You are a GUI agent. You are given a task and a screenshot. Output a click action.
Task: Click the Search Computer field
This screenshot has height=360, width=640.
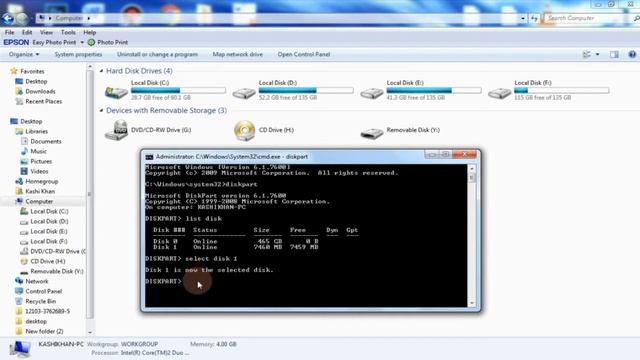tap(587, 18)
